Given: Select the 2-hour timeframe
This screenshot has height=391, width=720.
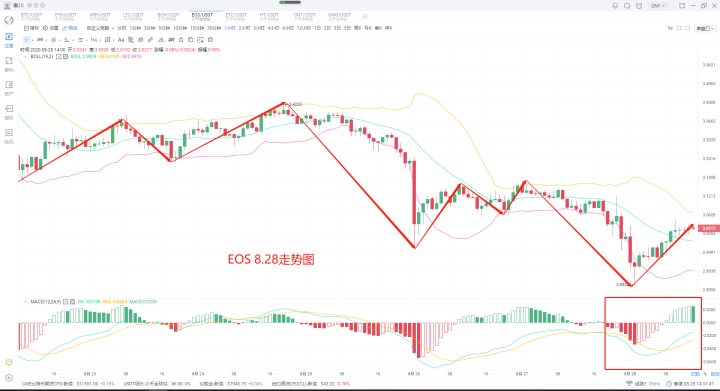Looking at the screenshot, I should (244, 28).
